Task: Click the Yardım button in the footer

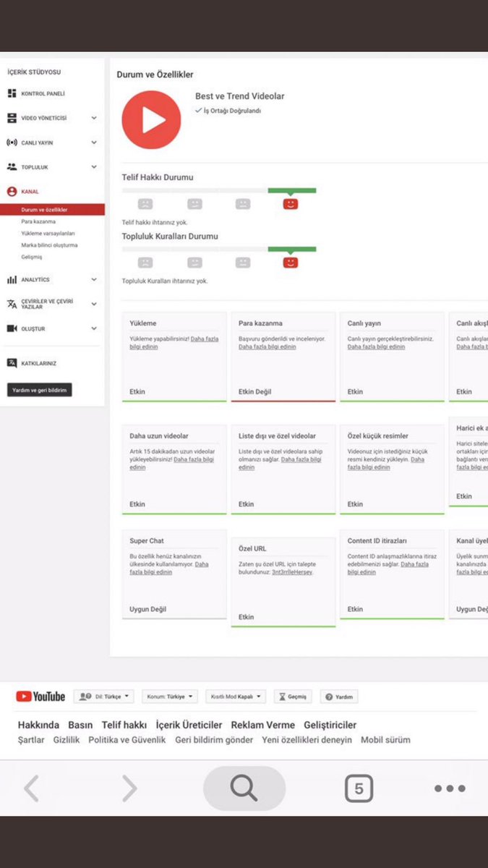Action: coord(339,697)
